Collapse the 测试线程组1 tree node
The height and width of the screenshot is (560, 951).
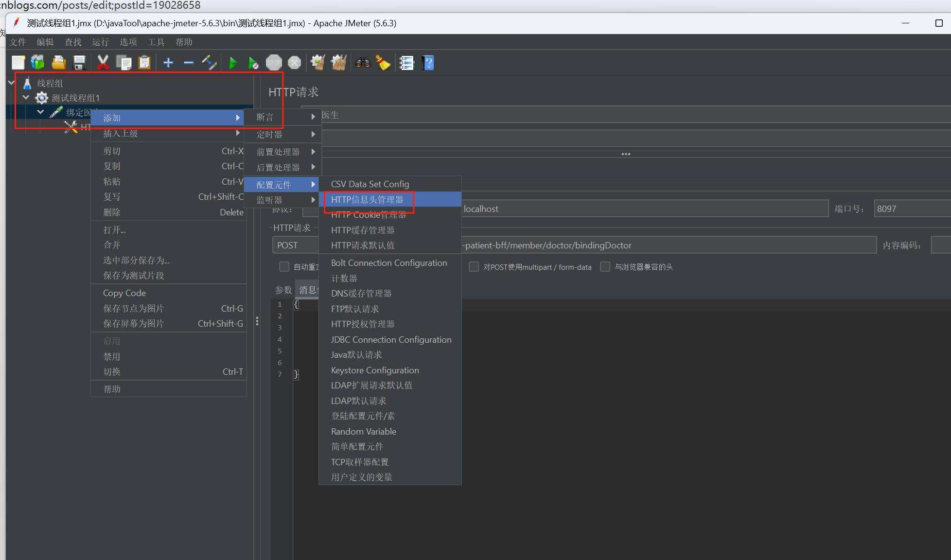pos(26,98)
